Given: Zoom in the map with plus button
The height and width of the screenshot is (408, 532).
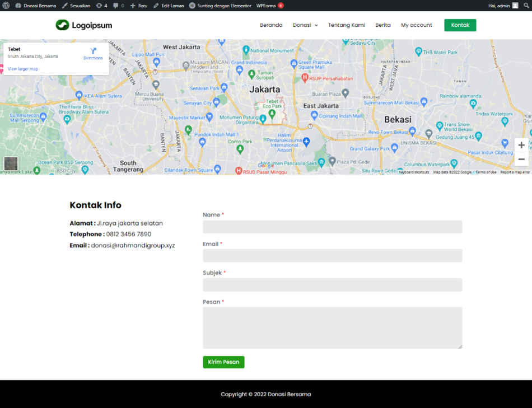Looking at the screenshot, I should [521, 145].
